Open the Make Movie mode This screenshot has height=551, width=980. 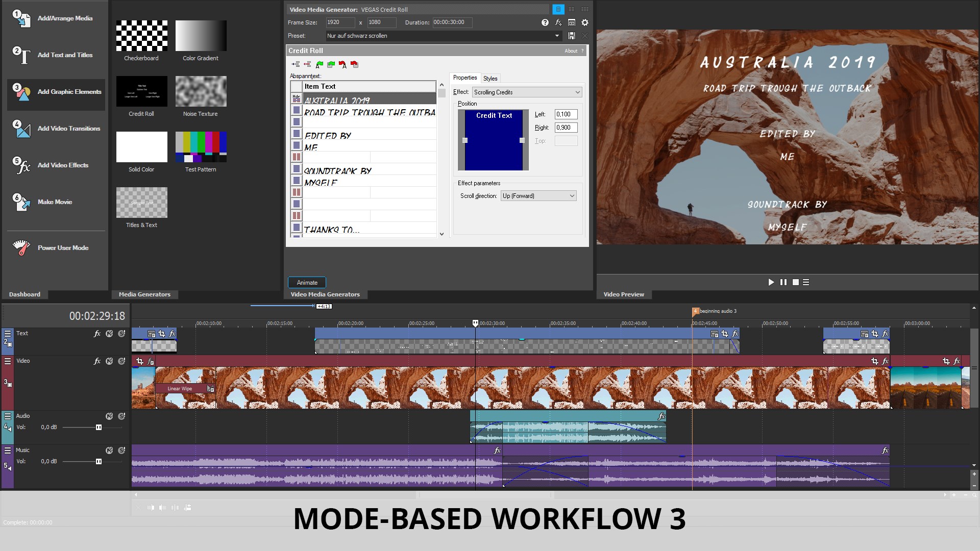pos(55,202)
